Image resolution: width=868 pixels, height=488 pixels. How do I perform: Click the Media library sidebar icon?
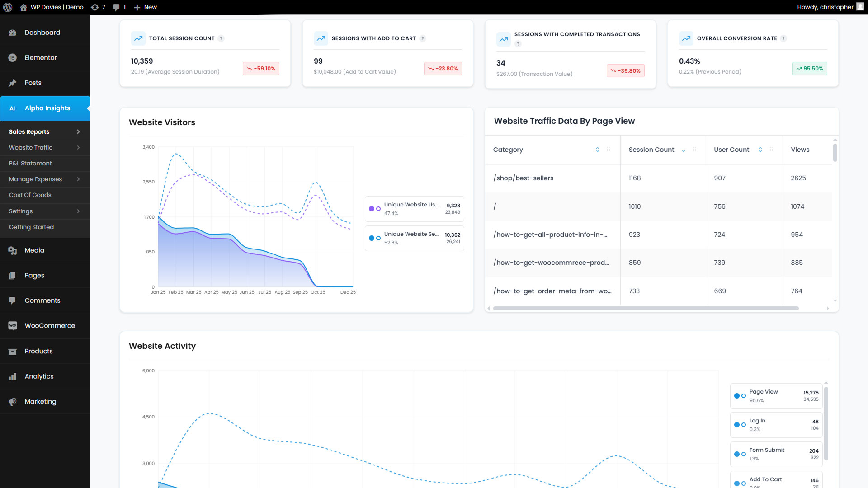pyautogui.click(x=12, y=250)
